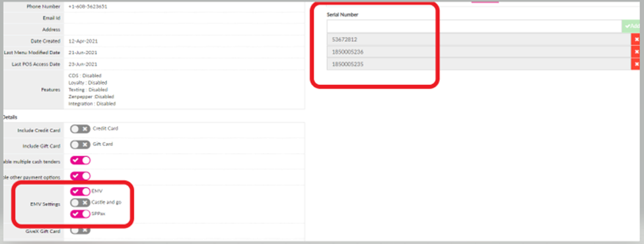This screenshot has width=644, height=244.
Task: Click the green Add button
Action: pos(631,26)
